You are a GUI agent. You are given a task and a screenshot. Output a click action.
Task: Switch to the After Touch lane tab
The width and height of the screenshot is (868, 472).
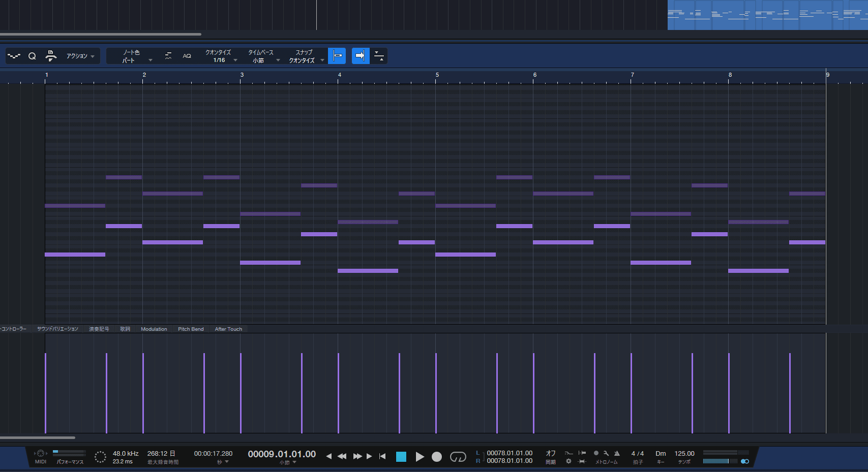pyautogui.click(x=228, y=329)
